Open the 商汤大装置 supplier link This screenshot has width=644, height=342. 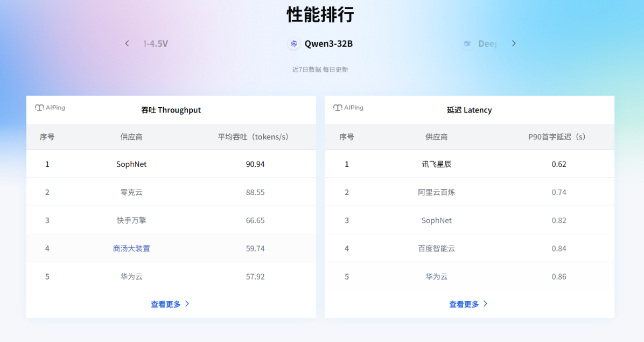(x=131, y=248)
